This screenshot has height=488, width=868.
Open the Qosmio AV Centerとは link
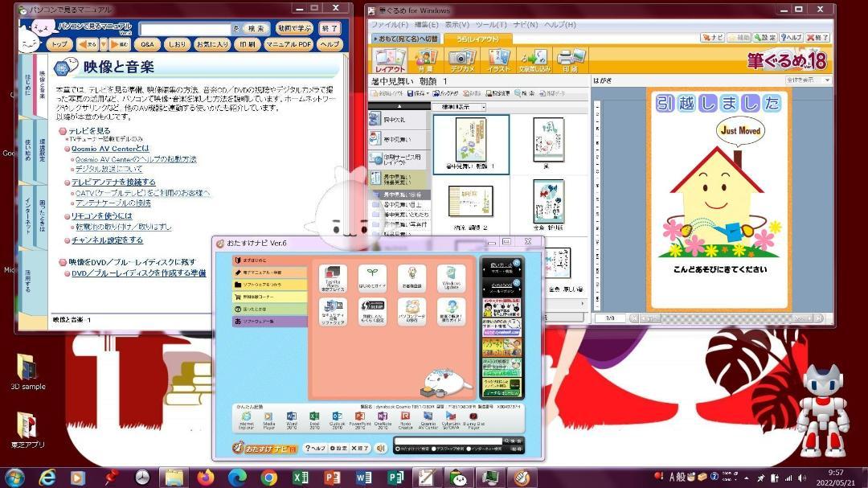pyautogui.click(x=110, y=149)
